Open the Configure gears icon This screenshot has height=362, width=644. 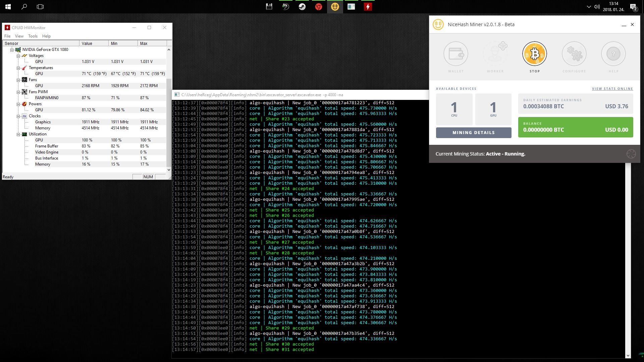[x=574, y=54]
